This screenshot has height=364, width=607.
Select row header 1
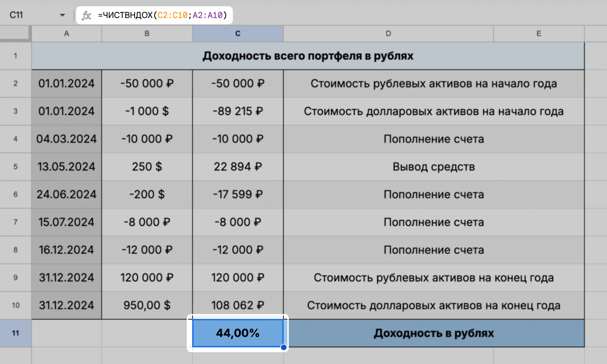[x=16, y=55]
